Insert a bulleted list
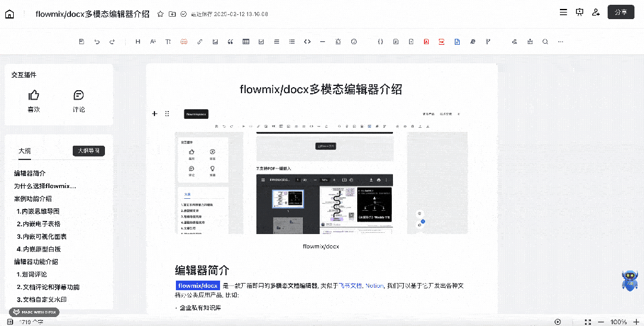The width and height of the screenshot is (644, 326). (292, 42)
